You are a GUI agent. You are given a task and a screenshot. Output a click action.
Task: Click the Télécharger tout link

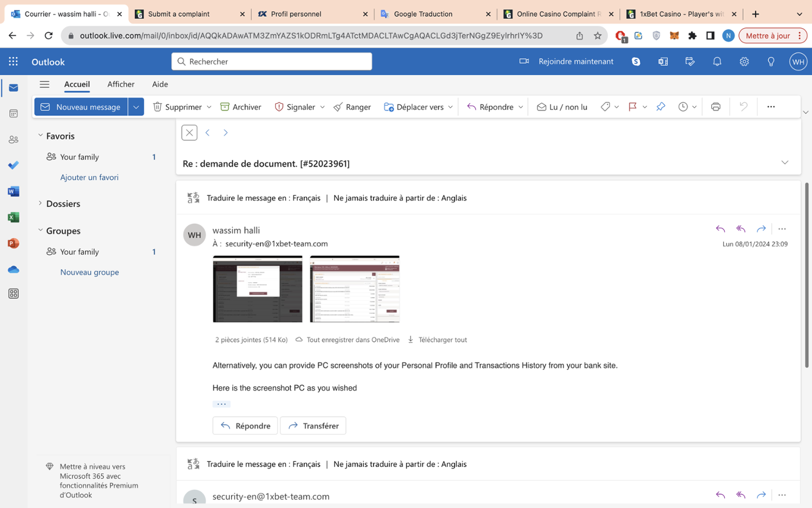(442, 340)
